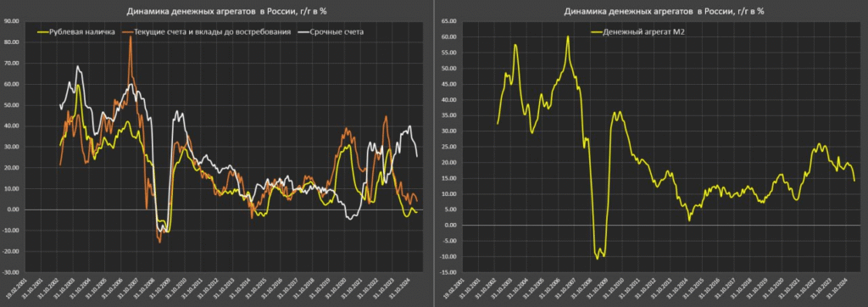
Task: Select Текущие счета и вклады до востребования legend entry
Action: (213, 32)
